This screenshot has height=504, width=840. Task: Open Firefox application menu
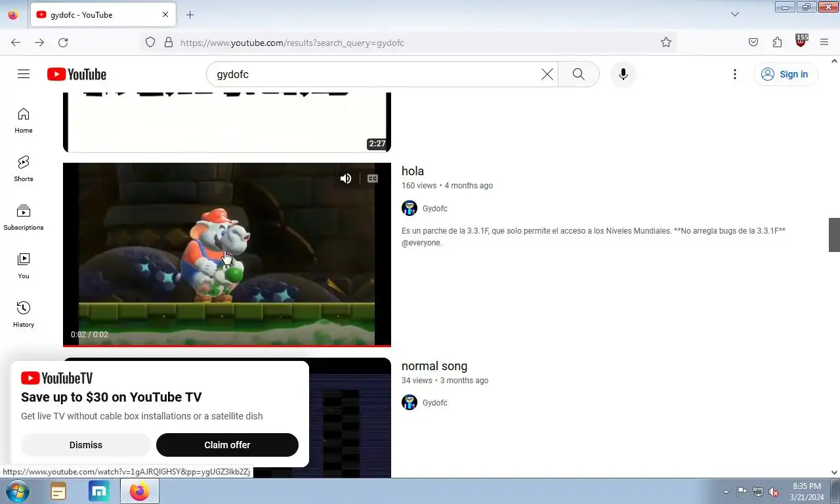pos(824,43)
